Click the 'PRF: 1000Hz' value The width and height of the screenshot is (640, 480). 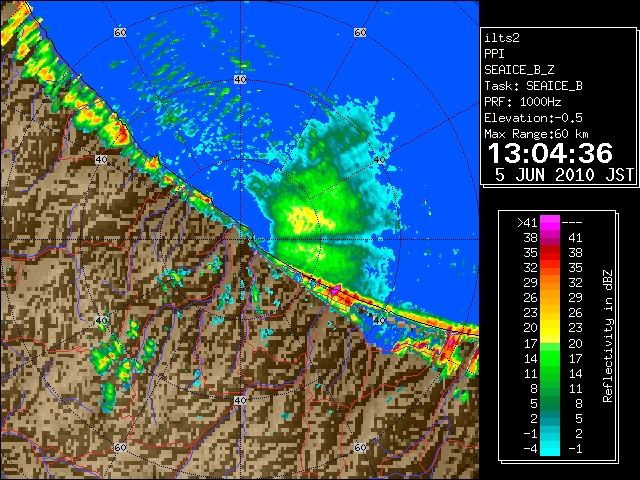(x=523, y=102)
